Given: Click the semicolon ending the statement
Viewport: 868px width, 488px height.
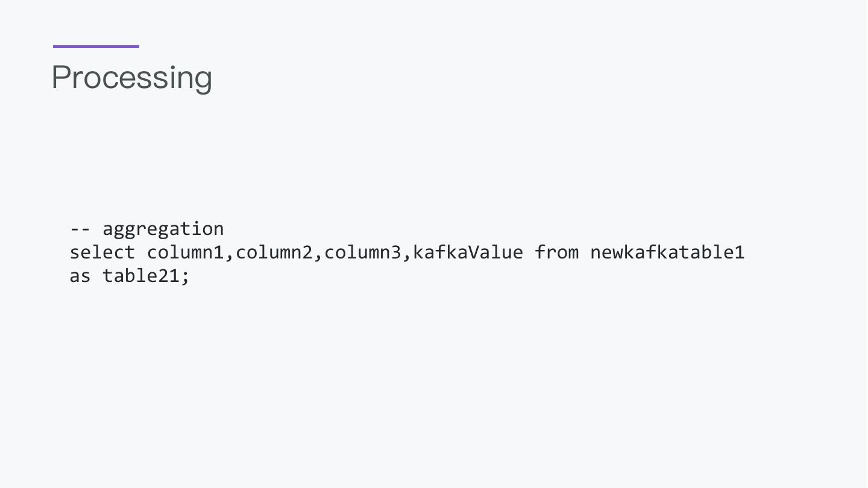Looking at the screenshot, I should point(186,278).
